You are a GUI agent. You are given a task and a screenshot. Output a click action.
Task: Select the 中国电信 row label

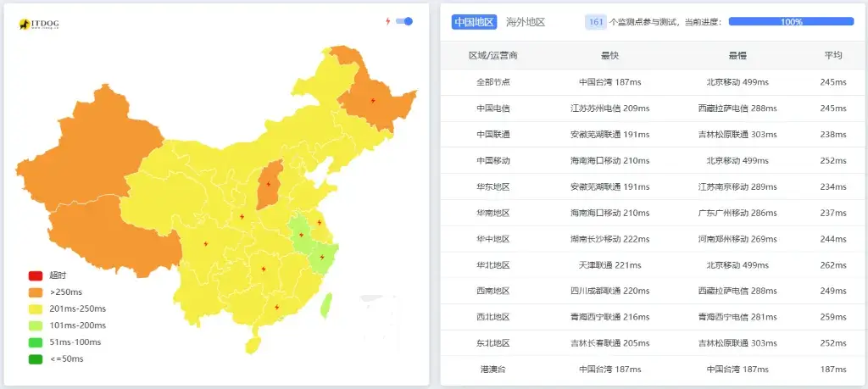[x=493, y=108]
